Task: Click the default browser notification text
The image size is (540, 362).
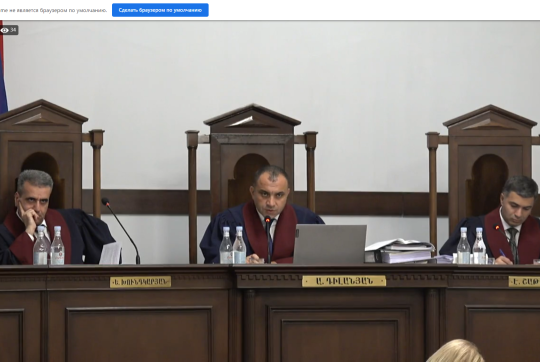Action: tap(53, 10)
